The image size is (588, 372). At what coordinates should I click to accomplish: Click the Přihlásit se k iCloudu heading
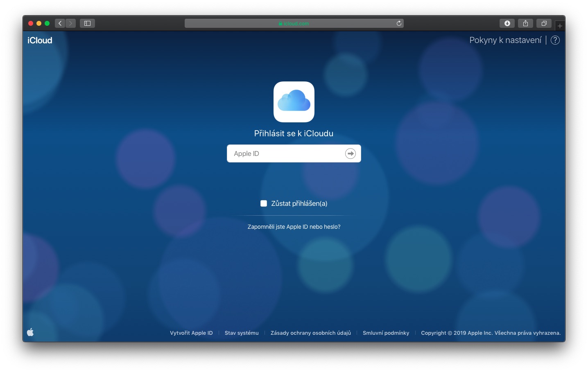tap(294, 133)
